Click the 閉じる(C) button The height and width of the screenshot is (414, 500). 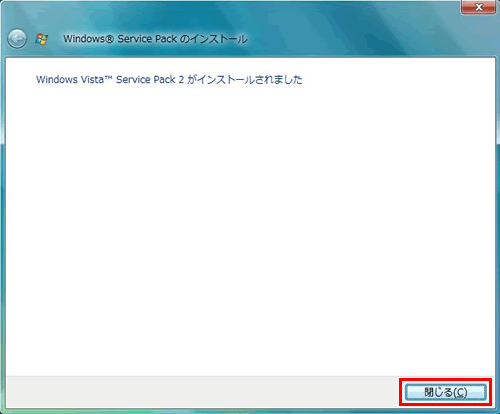pos(446,392)
